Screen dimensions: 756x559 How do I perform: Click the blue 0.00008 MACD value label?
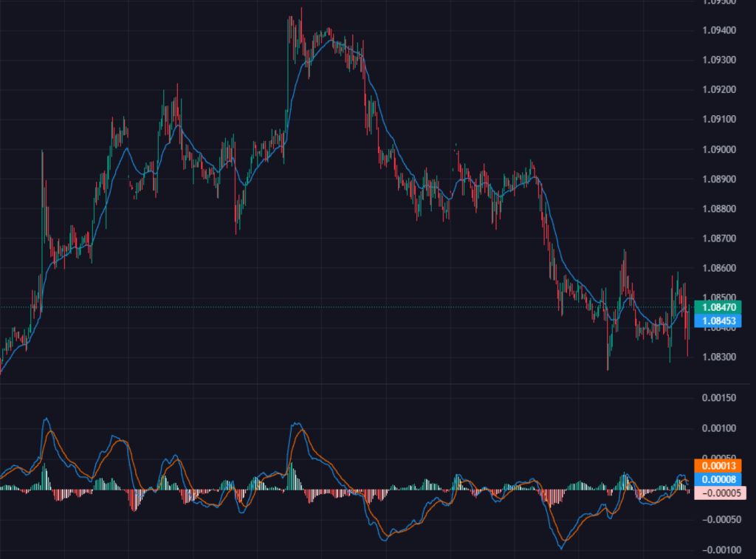click(720, 479)
